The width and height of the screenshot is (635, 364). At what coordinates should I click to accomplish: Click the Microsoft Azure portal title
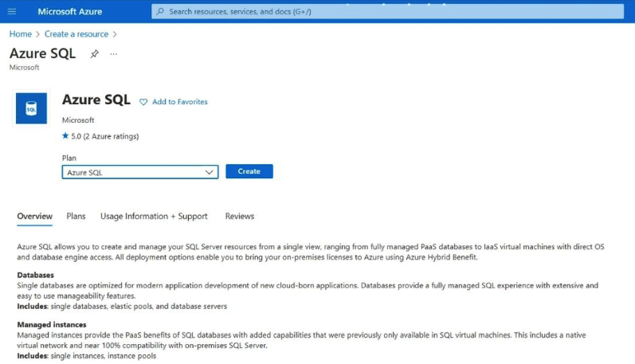[x=69, y=11]
